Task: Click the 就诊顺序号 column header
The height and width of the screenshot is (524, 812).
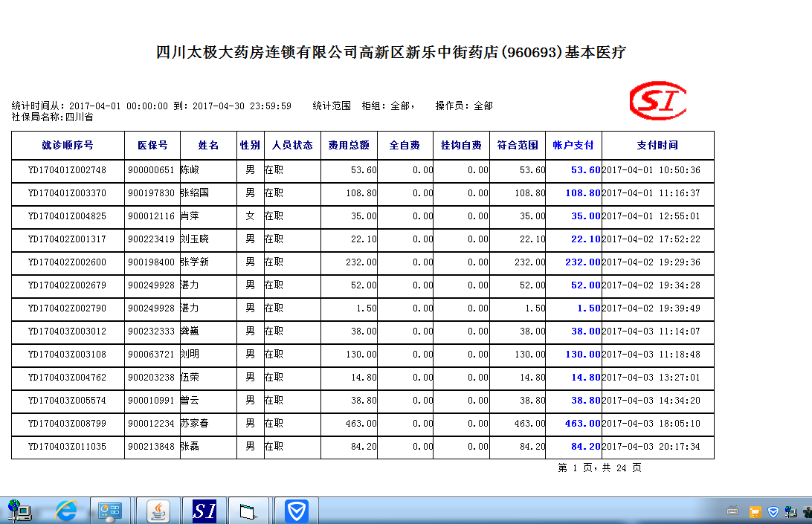Action: [68, 146]
